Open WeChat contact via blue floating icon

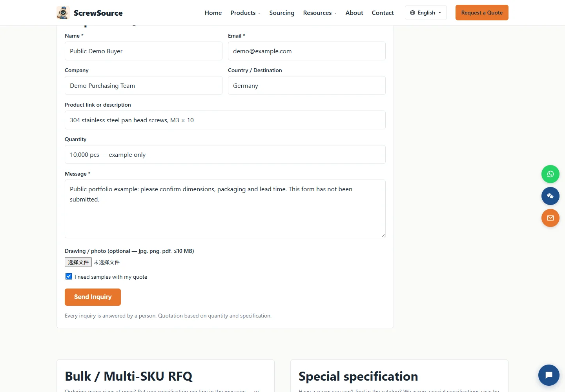tap(550, 196)
